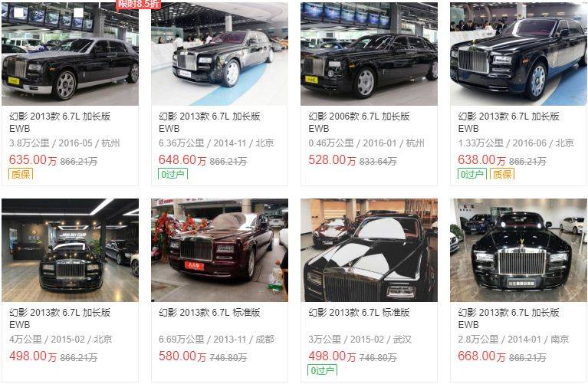Open the Chengdu 幻影 2013款 标准版 title link
Viewport: 588px width, 384px height.
(x=209, y=313)
